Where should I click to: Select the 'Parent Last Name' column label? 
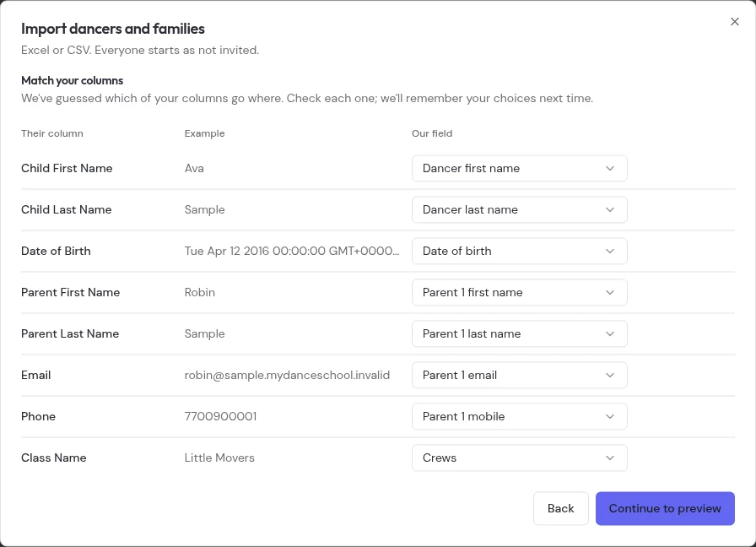(x=70, y=333)
